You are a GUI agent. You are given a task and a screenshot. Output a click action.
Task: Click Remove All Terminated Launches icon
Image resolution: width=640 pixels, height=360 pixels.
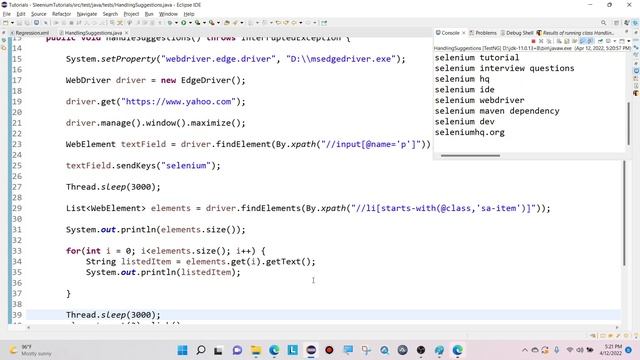click(x=549, y=41)
